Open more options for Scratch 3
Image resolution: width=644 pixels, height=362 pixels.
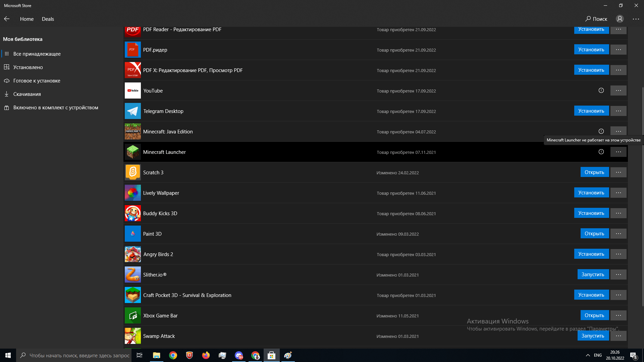point(619,172)
